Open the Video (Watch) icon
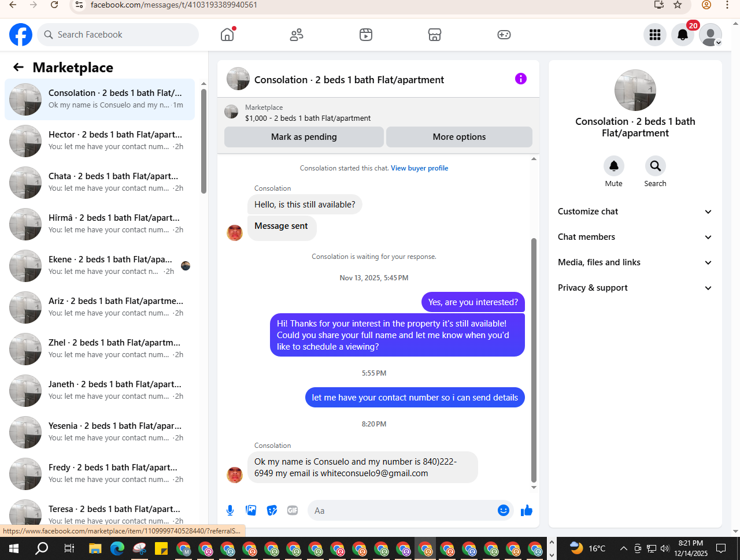The height and width of the screenshot is (560, 740). (366, 35)
